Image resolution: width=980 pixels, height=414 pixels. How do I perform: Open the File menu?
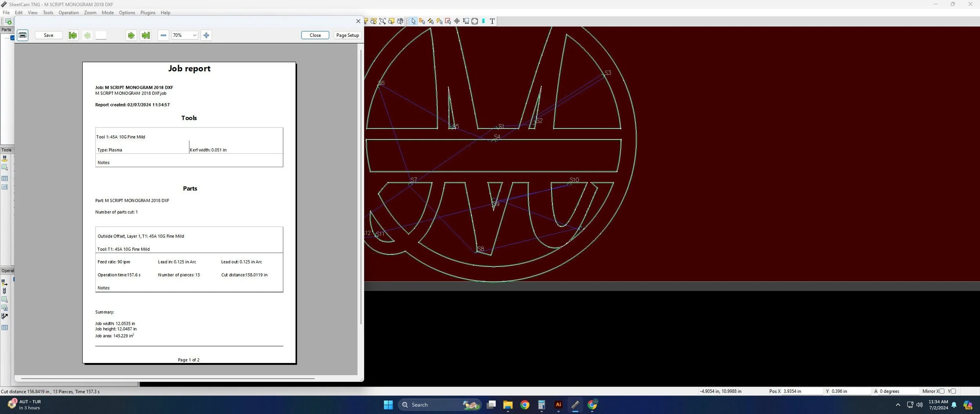pyautogui.click(x=6, y=13)
